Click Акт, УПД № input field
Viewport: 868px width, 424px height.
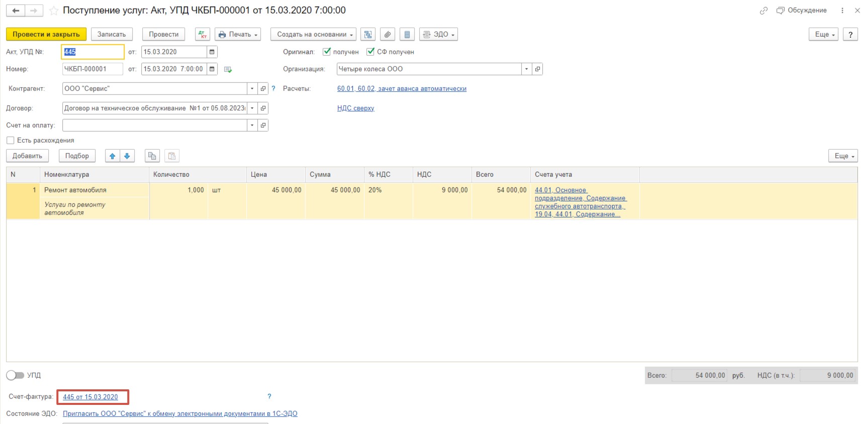93,52
